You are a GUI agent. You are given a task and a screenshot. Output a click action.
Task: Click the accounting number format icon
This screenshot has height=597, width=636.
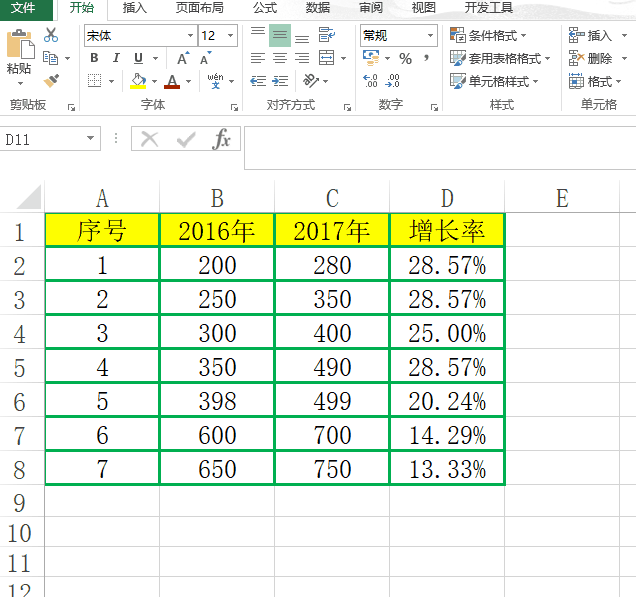[371, 58]
